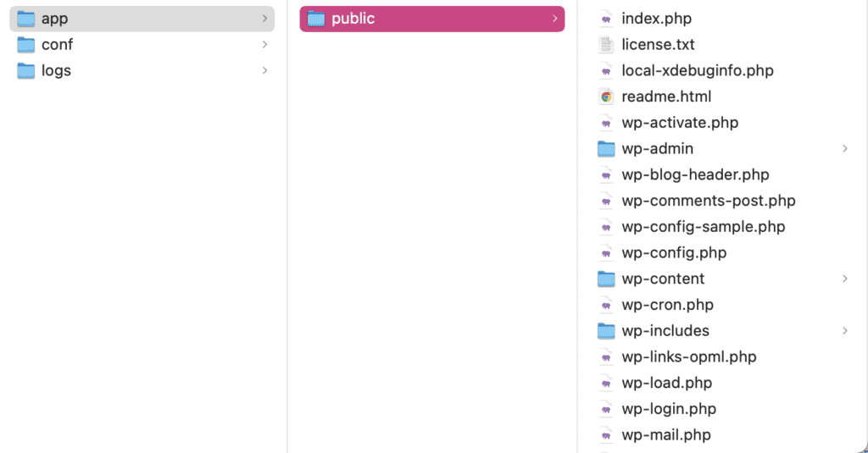
Task: Click the wp-config-sample.php file icon
Action: (x=606, y=227)
